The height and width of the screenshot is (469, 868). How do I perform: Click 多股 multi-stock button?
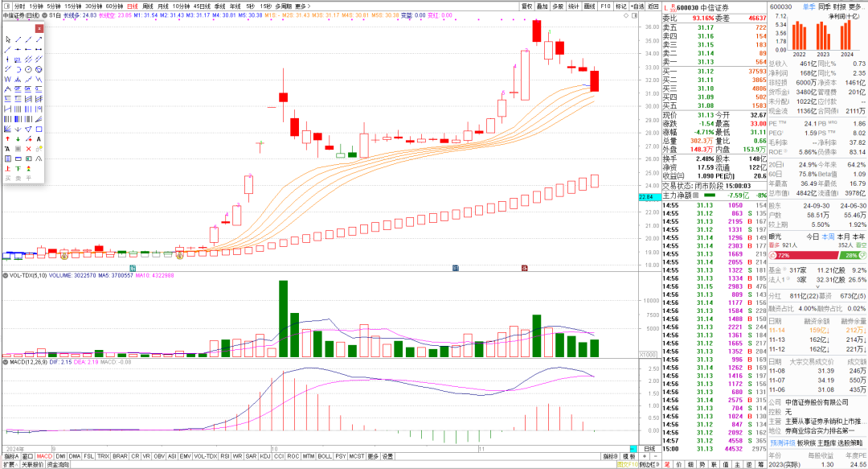558,6
